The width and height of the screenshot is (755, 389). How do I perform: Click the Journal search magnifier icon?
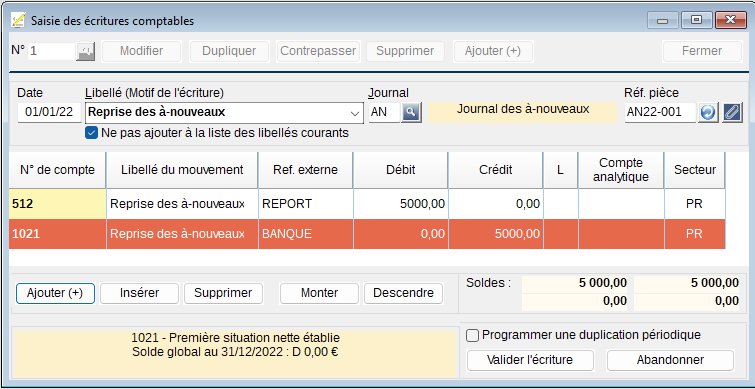click(411, 112)
